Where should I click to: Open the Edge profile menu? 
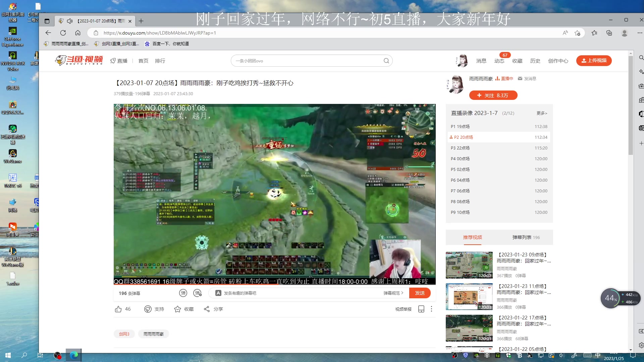point(625,33)
